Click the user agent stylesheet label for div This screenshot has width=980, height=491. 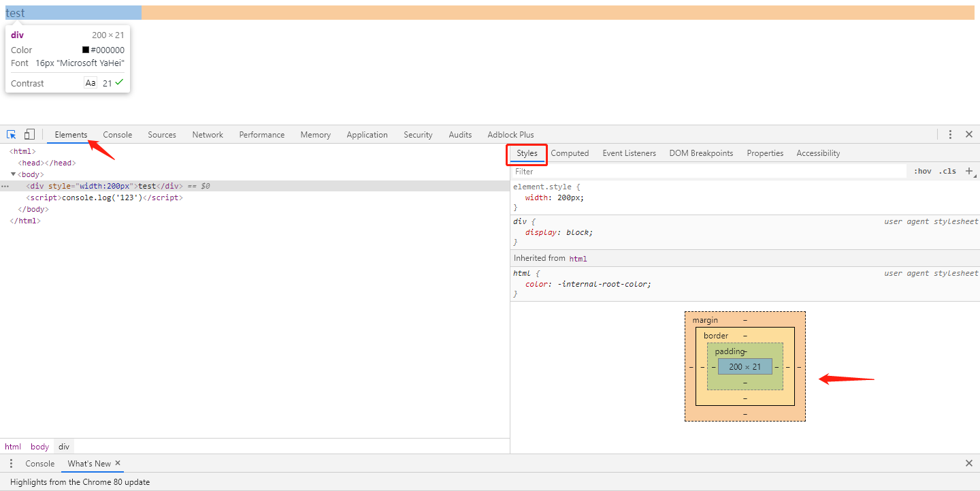931,221
